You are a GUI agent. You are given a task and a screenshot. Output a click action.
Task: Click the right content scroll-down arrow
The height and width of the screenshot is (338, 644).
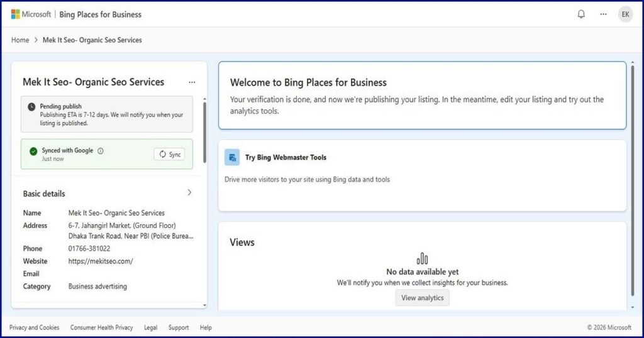(x=633, y=307)
